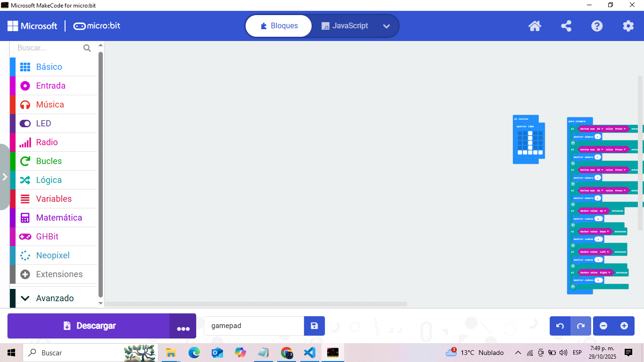Click the Share project icon
Image resolution: width=644 pixels, height=362 pixels.
point(566,26)
